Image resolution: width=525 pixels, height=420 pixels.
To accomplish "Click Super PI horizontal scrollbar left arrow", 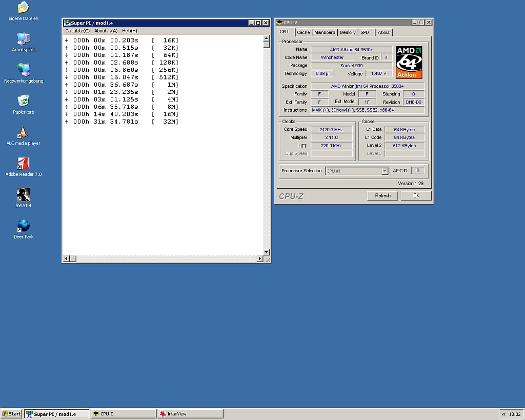I will click(x=66, y=258).
